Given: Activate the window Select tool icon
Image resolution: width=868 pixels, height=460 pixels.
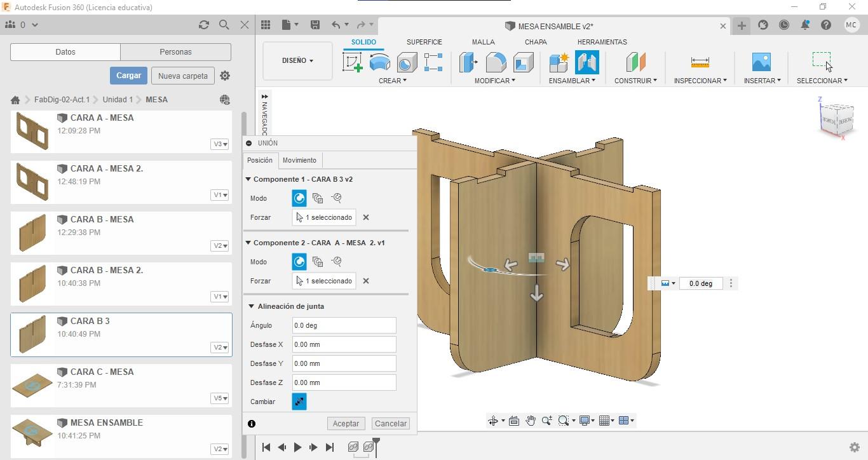Looking at the screenshot, I should pyautogui.click(x=822, y=61).
